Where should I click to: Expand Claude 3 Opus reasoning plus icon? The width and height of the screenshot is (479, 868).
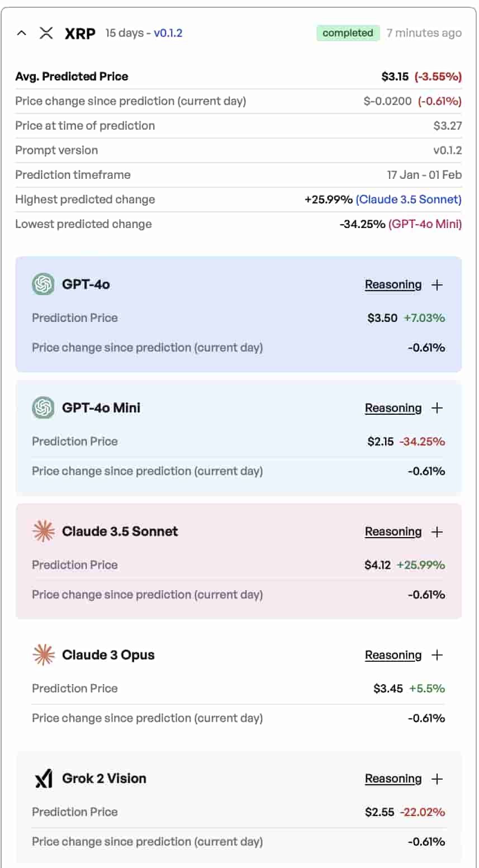[437, 655]
